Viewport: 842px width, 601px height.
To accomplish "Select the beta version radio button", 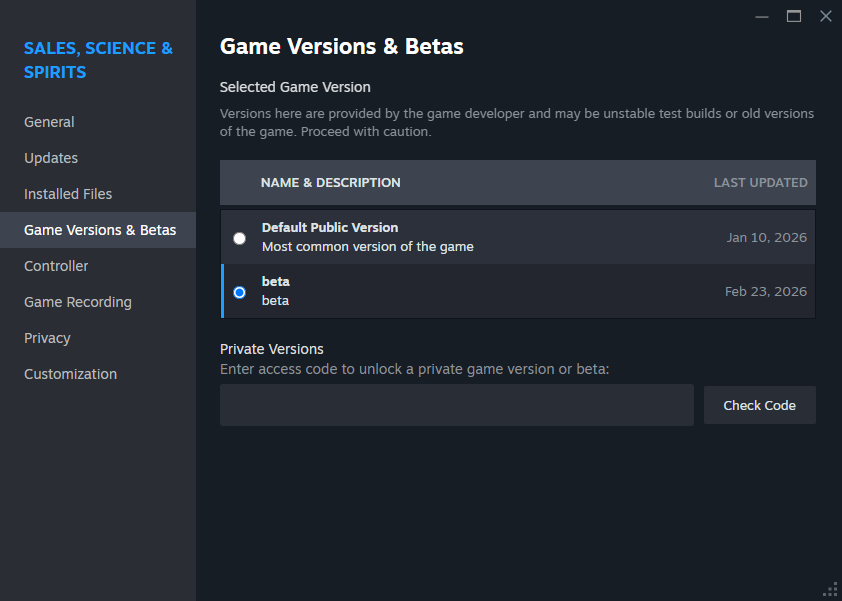I will (239, 292).
